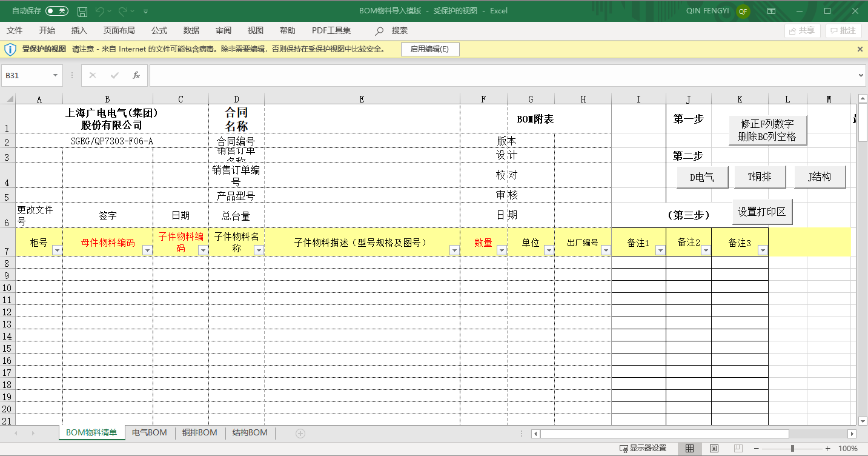Open the 电气BOM sheet tab

(149, 433)
